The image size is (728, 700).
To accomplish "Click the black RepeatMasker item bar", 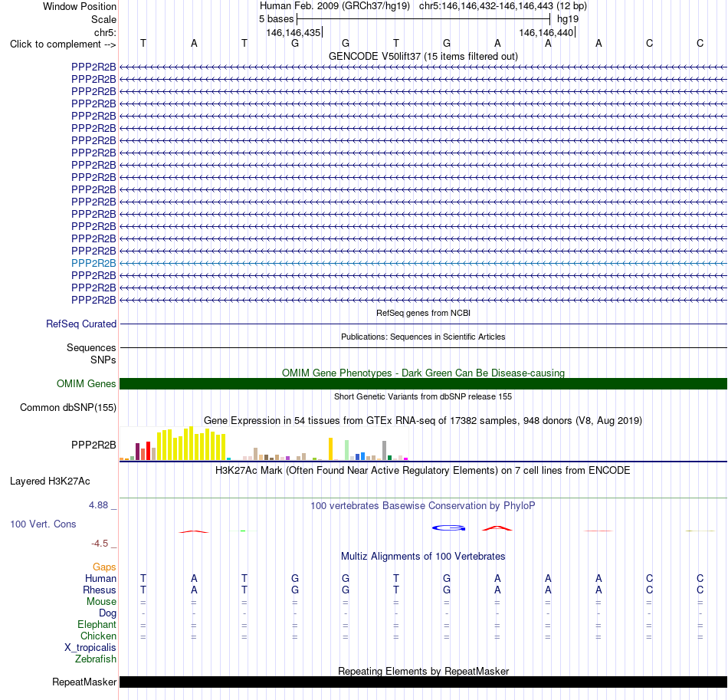I will [423, 682].
